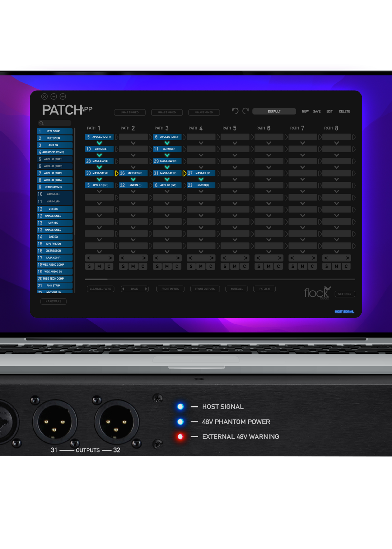This screenshot has width=392, height=549.
Task: Click Path 1 right page arrow
Action: [110, 258]
